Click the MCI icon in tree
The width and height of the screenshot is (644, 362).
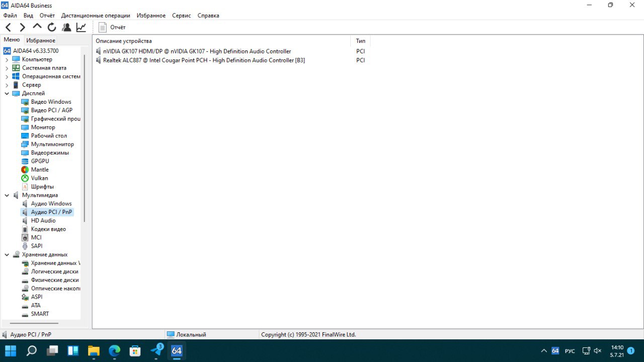pyautogui.click(x=25, y=238)
